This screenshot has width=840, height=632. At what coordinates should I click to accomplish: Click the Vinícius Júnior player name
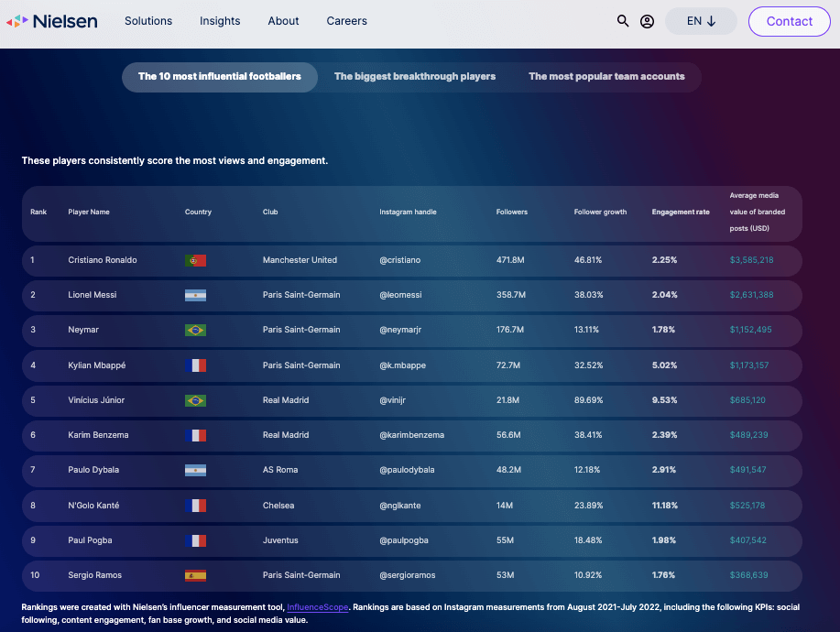click(x=96, y=400)
